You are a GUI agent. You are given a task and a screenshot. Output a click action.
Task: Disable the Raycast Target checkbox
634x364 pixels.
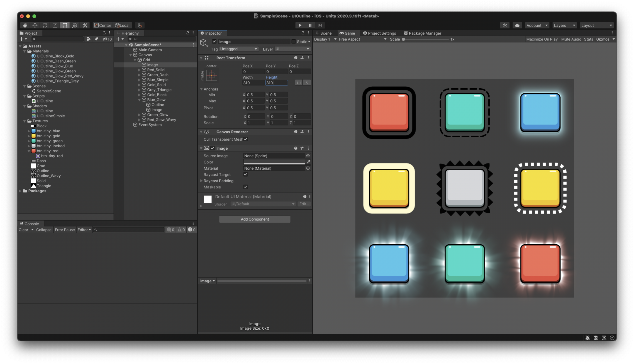point(245,175)
